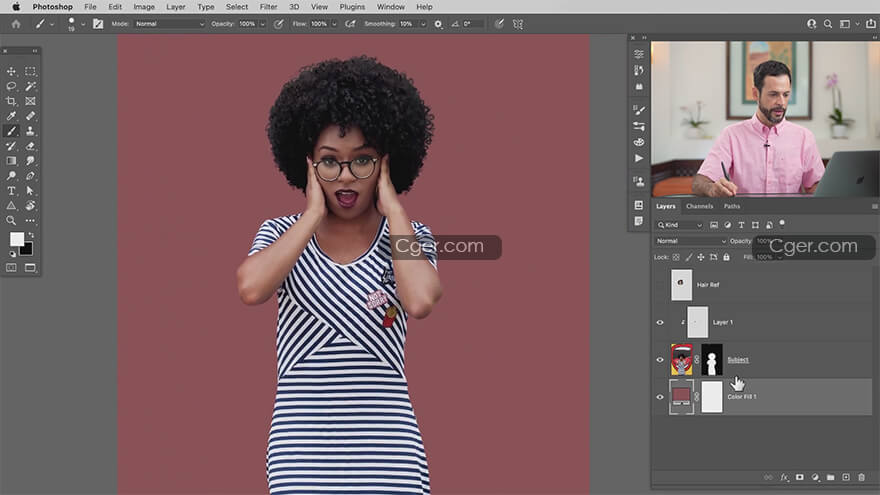
Task: Open the Edit Toolbar three-dots menu
Action: (x=30, y=221)
